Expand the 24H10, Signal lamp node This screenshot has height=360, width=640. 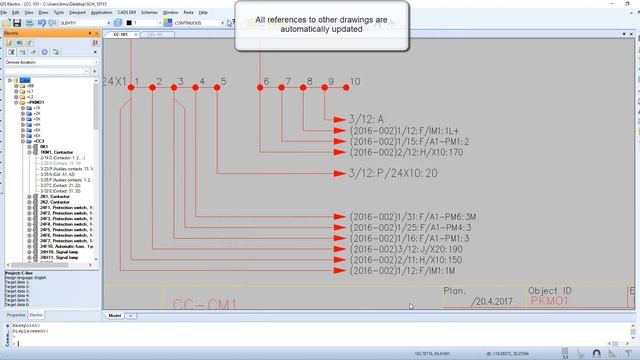(x=29, y=252)
